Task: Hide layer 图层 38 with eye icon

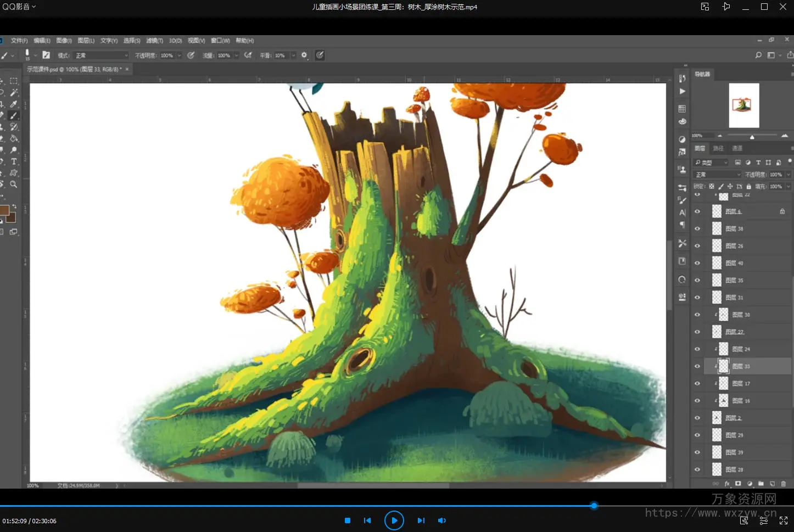Action: [x=697, y=229]
